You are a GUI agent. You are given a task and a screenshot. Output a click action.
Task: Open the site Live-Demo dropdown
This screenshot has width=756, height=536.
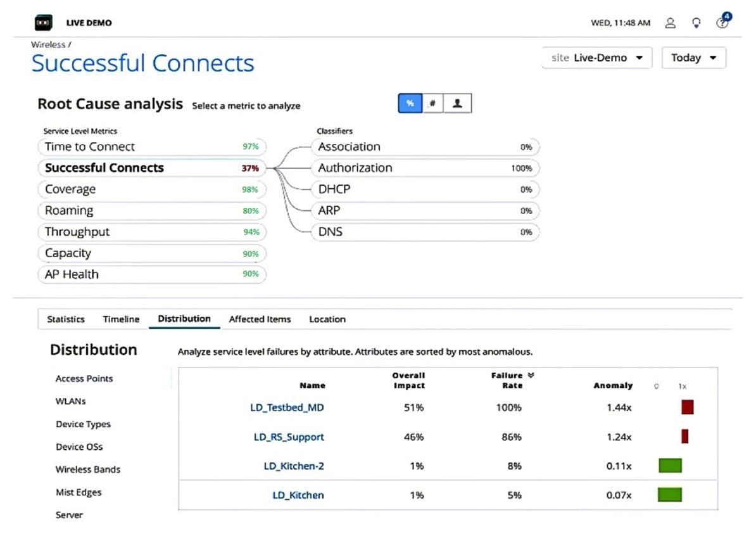pos(596,58)
